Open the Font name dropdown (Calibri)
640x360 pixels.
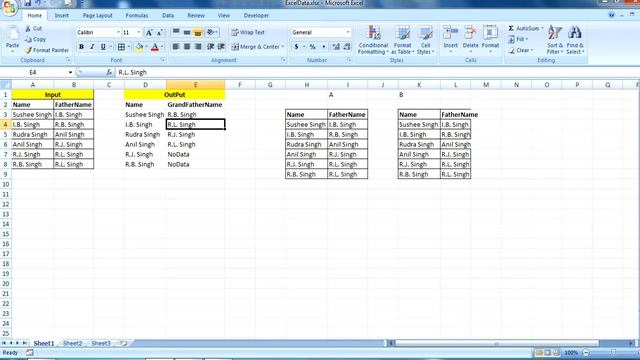click(x=118, y=32)
